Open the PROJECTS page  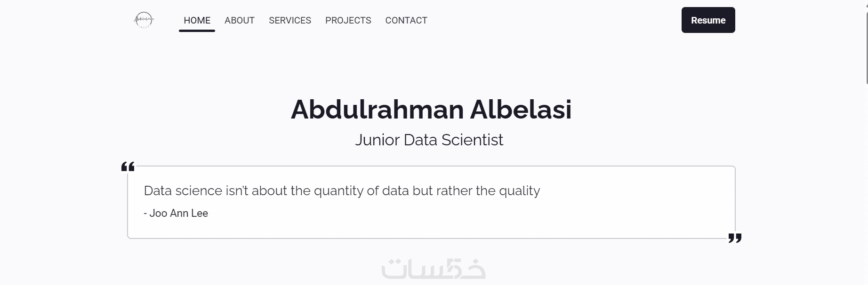coord(348,20)
